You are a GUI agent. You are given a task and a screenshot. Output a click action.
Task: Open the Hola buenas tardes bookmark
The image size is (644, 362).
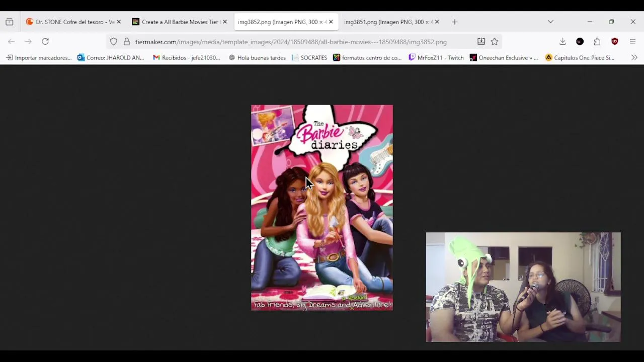point(257,58)
